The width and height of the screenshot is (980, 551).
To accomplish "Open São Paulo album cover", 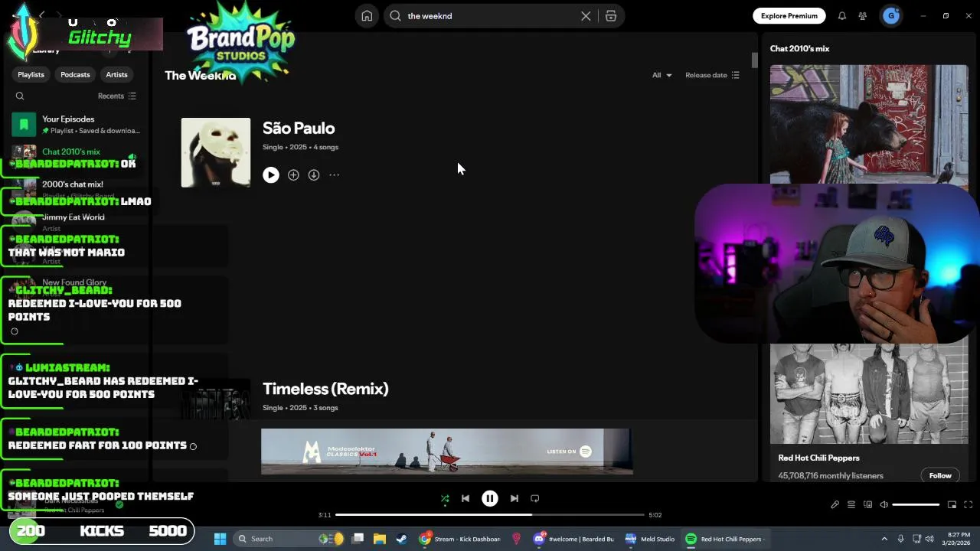I will [216, 152].
